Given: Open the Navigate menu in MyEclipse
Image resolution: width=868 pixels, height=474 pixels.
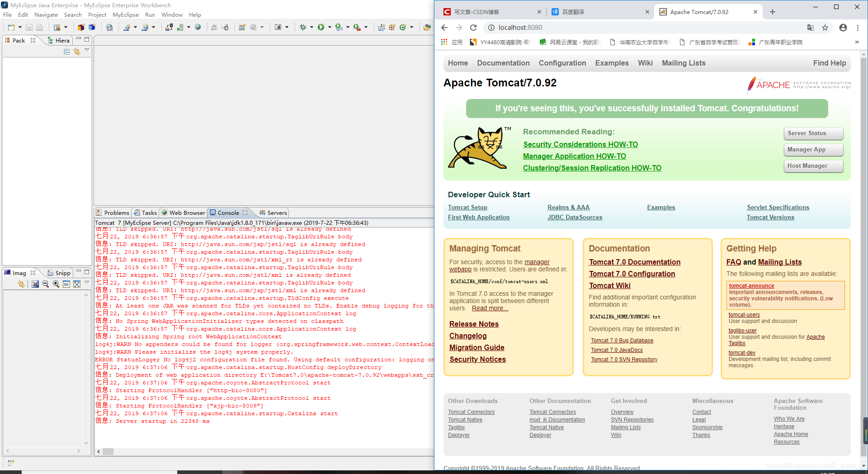Looking at the screenshot, I should pyautogui.click(x=46, y=15).
